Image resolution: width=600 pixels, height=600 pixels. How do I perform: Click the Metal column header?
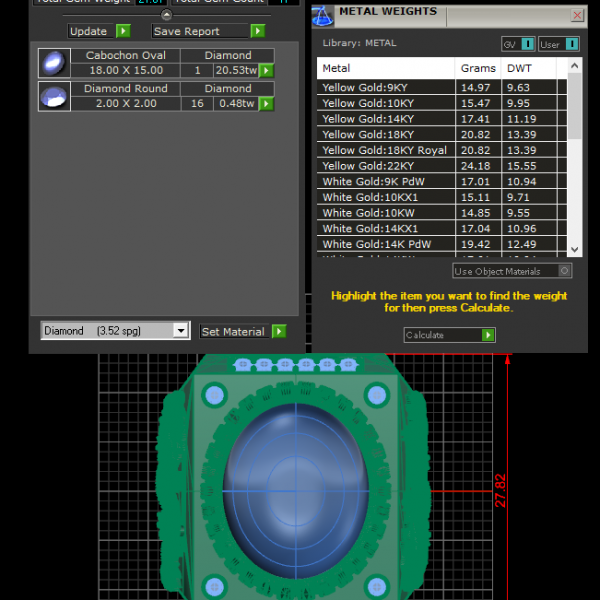pos(336,68)
